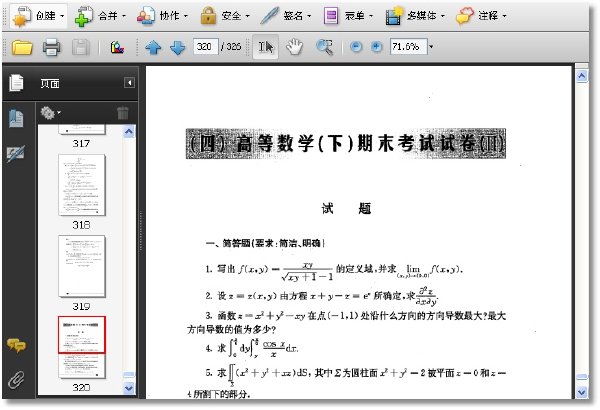This screenshot has height=410, width=600.
Task: Toggle the text Select tool
Action: 266,47
